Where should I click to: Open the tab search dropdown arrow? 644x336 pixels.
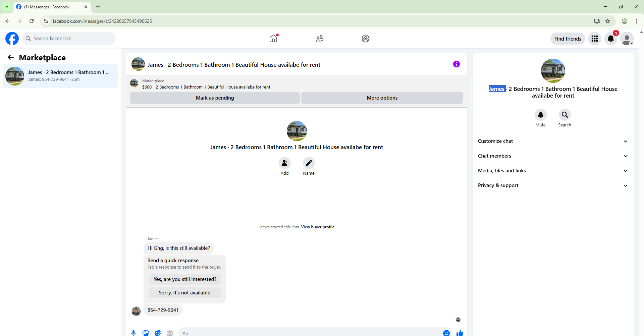pos(7,7)
